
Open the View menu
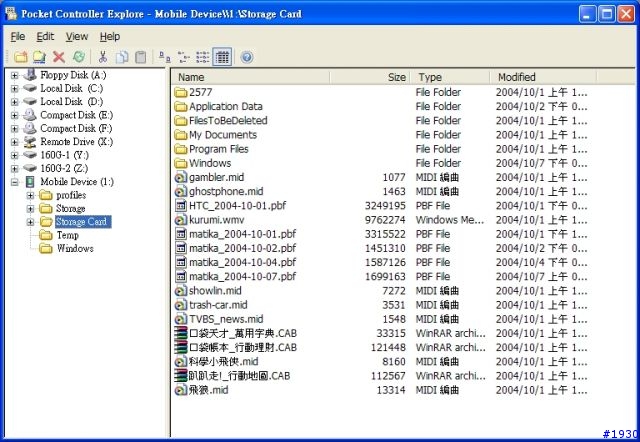pos(77,36)
